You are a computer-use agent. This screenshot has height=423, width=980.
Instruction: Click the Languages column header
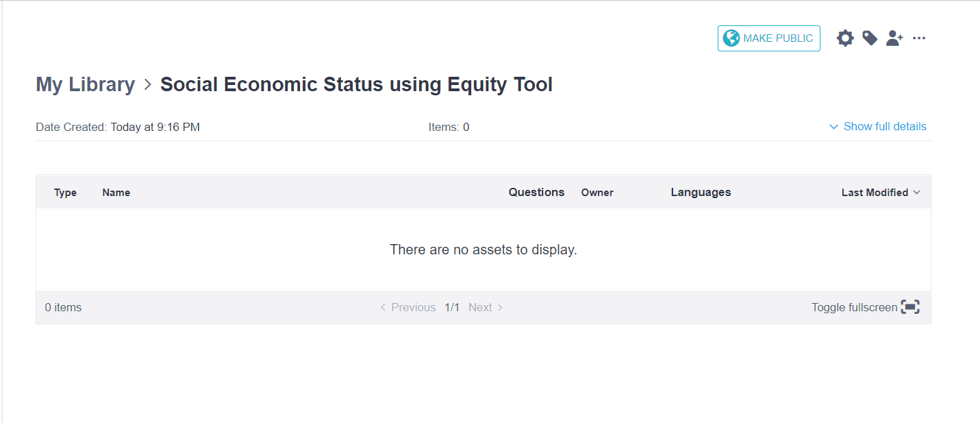(701, 193)
